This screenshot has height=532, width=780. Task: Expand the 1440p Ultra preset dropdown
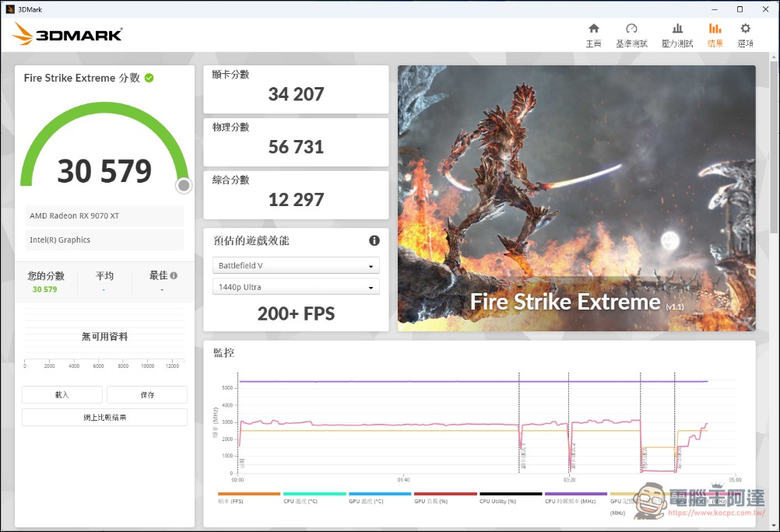tap(295, 289)
